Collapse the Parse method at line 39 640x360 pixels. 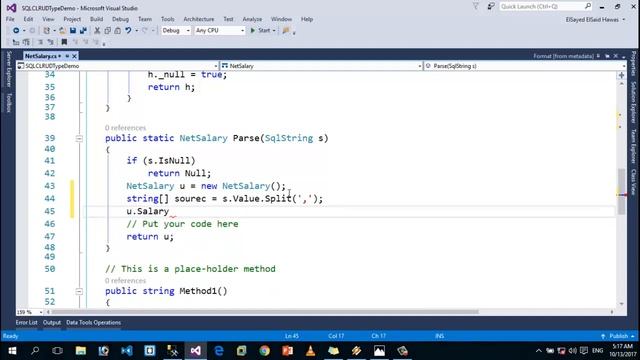point(79,139)
